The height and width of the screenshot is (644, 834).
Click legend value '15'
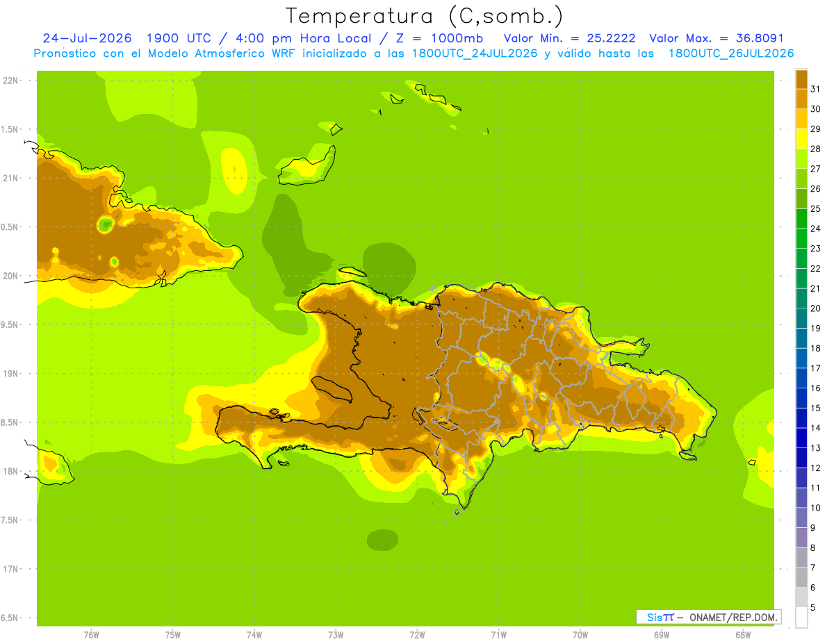[816, 408]
